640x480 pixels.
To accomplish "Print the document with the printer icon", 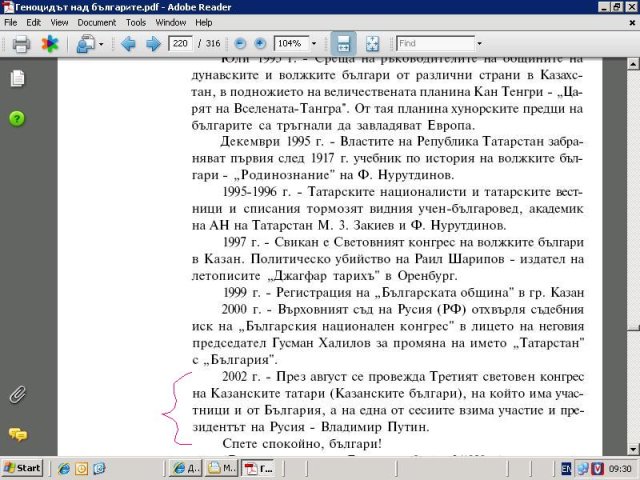I will (x=21, y=44).
